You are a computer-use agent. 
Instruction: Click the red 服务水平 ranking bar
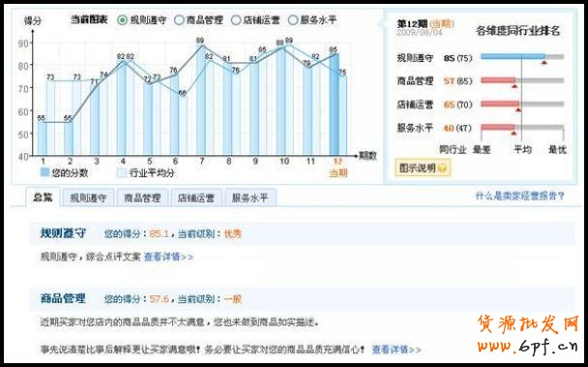498,128
